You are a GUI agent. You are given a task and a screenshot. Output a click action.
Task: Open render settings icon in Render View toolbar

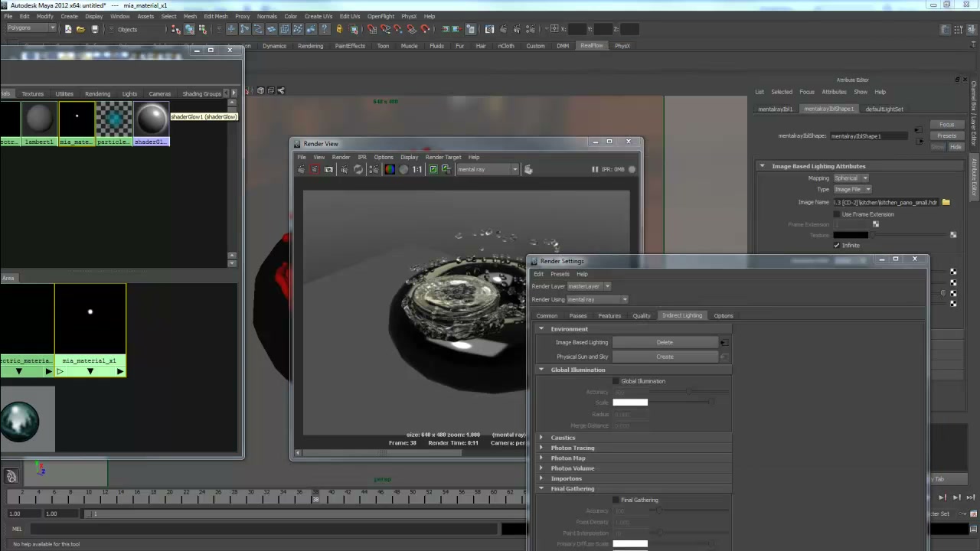pos(374,169)
